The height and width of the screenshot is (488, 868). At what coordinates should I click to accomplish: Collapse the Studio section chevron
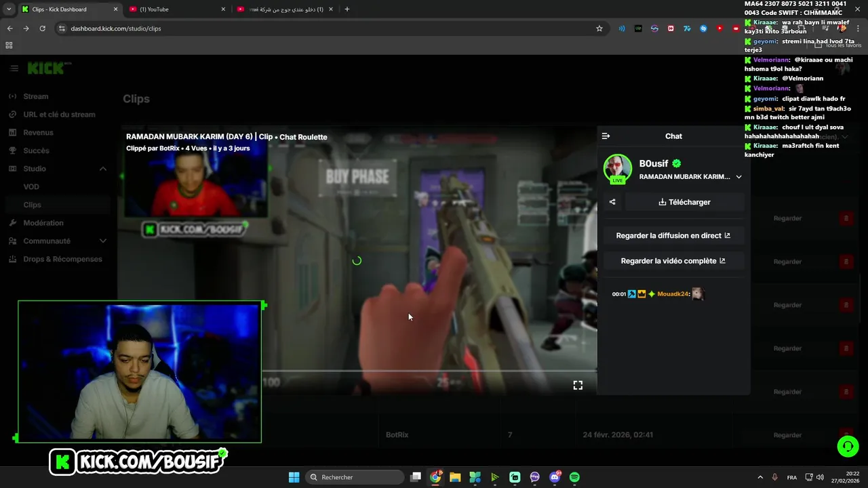coord(103,169)
